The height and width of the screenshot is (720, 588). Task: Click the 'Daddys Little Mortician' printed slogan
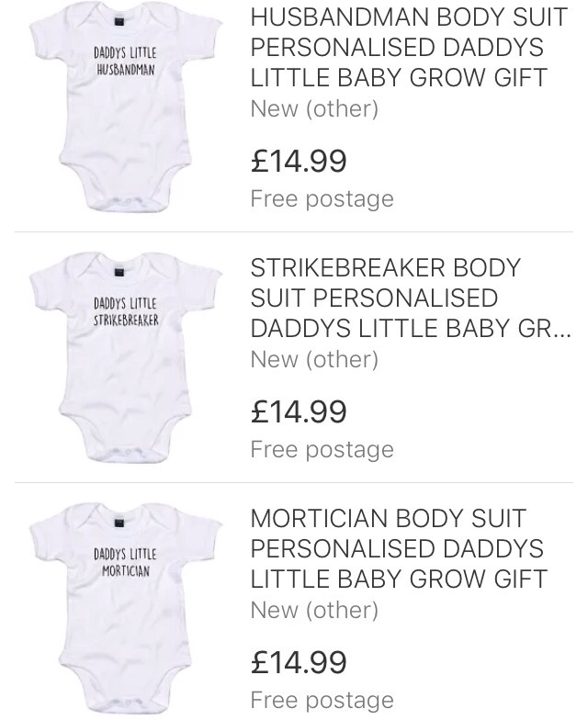coord(125,562)
